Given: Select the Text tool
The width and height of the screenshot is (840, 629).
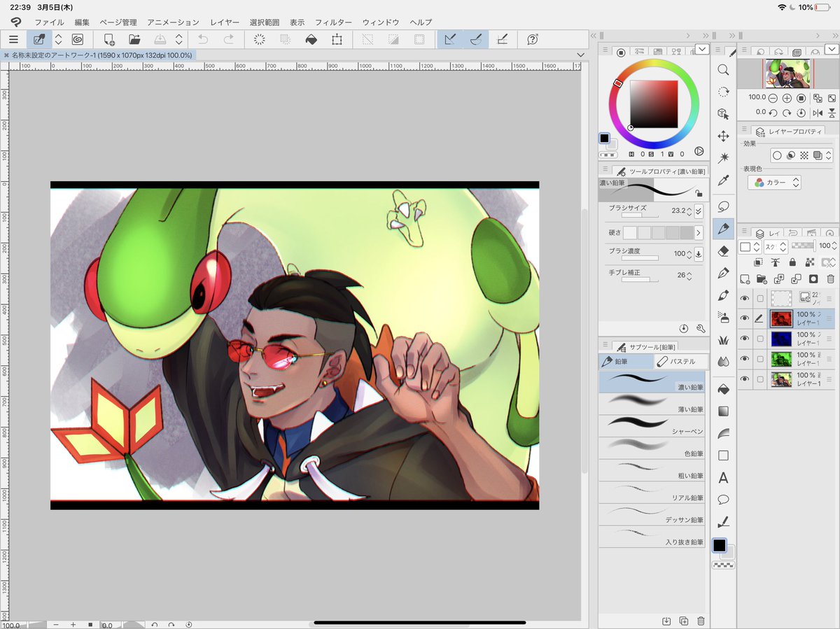Looking at the screenshot, I should tap(723, 478).
